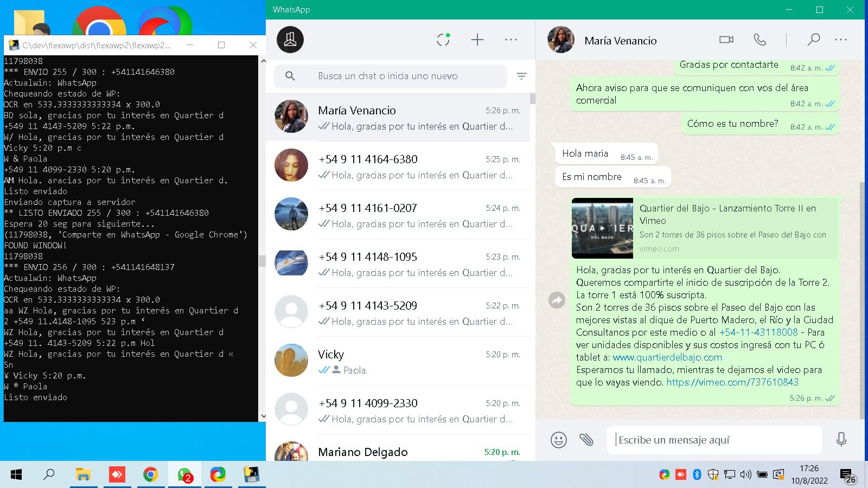868x488 pixels.
Task: Open the www.quartierdelbajo.com link
Action: point(667,357)
